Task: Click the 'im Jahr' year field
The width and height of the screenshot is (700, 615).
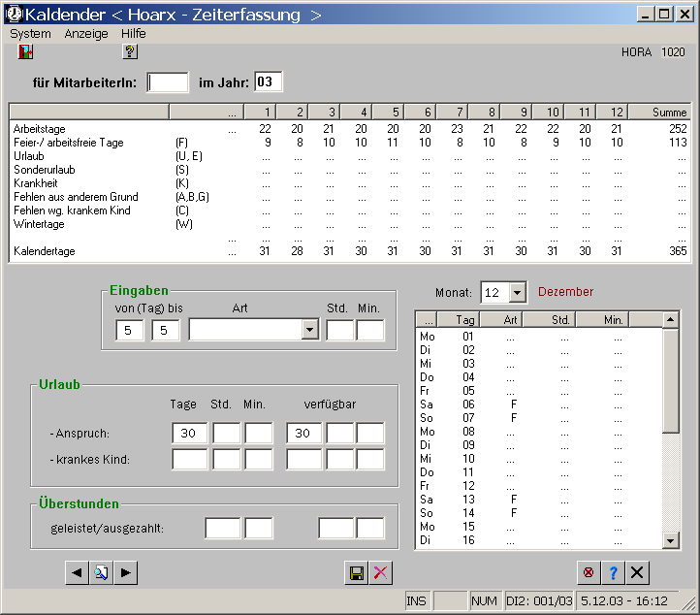Action: point(269,82)
